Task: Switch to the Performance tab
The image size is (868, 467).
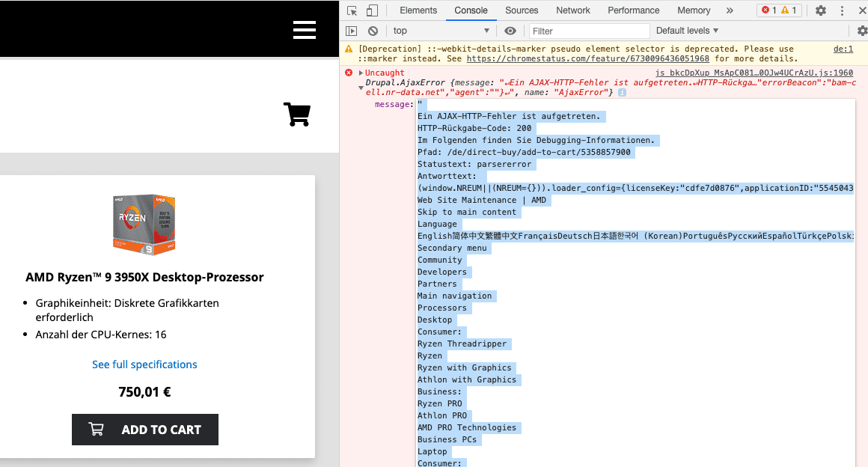Action: point(633,10)
